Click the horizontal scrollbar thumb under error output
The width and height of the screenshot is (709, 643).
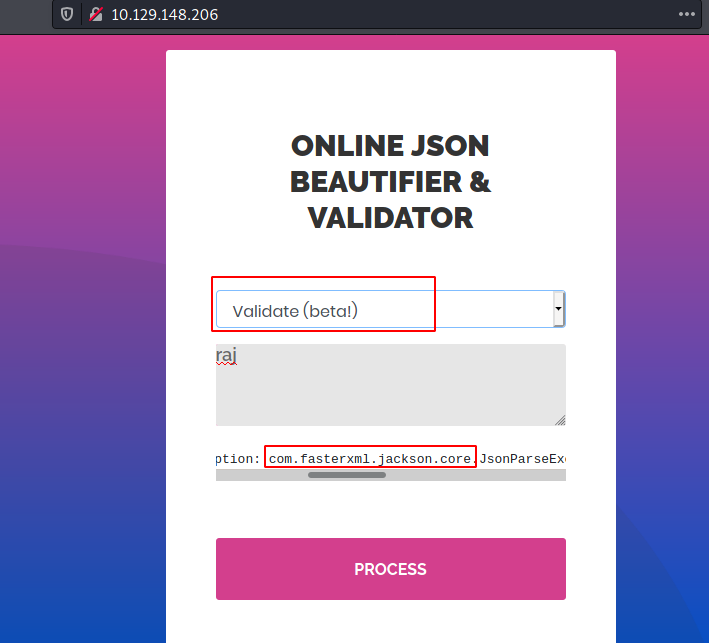pyautogui.click(x=347, y=475)
